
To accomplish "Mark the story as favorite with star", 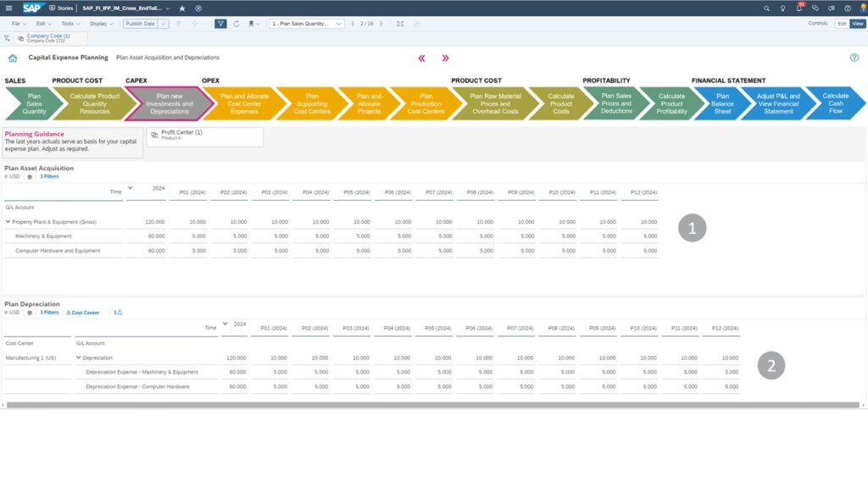I will [182, 8].
